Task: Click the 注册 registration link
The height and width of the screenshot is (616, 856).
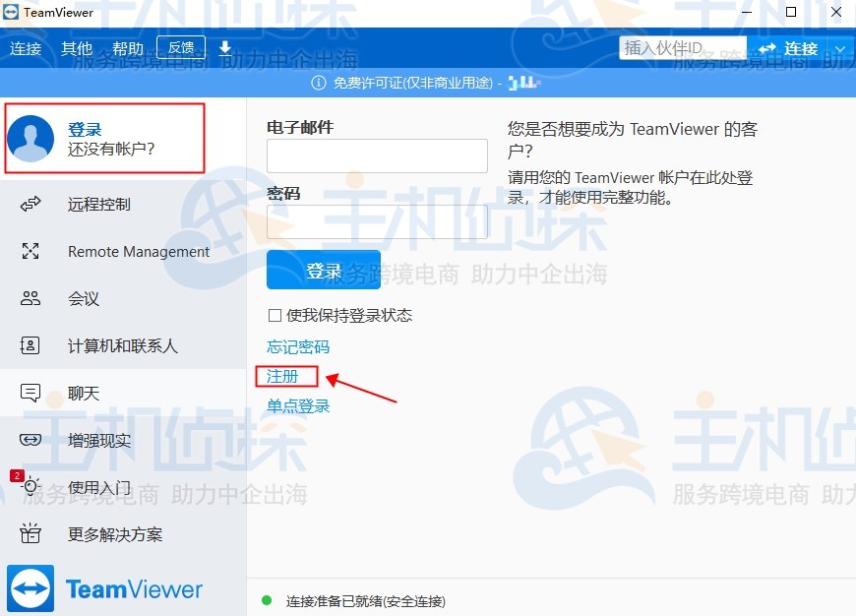Action: click(283, 376)
